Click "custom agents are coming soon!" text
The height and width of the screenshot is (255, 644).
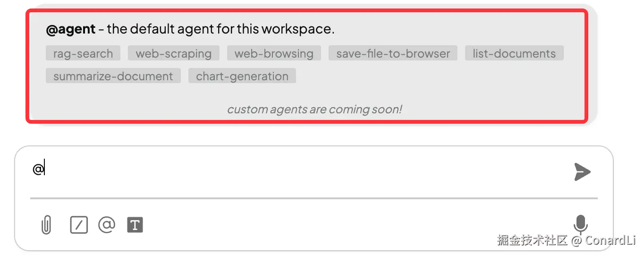[x=314, y=110]
